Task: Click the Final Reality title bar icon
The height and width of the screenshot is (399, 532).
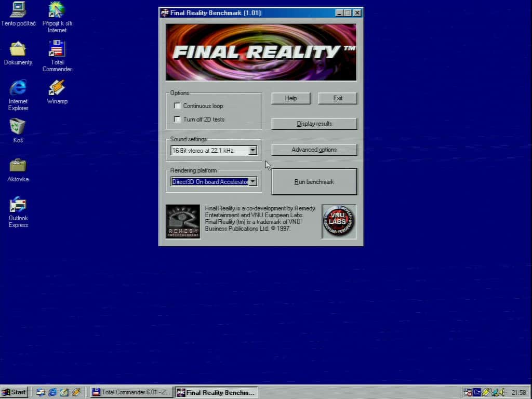Action: (165, 13)
